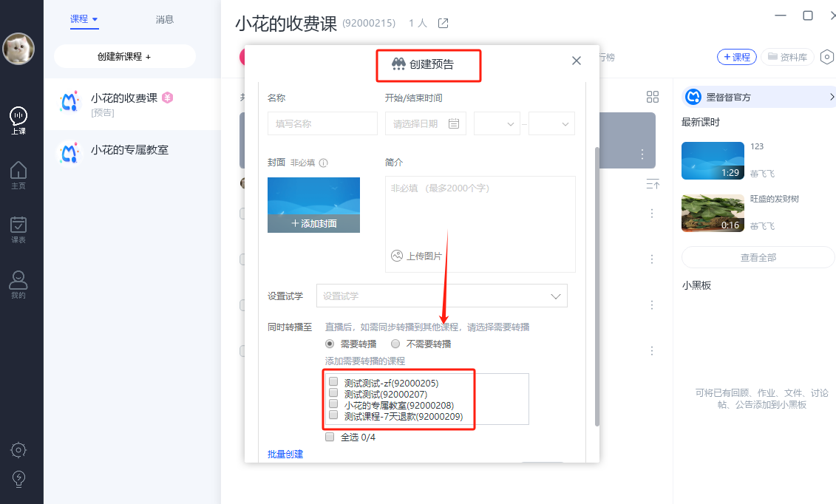Open the calendar date picker icon
This screenshot has width=836, height=504.
click(x=454, y=123)
